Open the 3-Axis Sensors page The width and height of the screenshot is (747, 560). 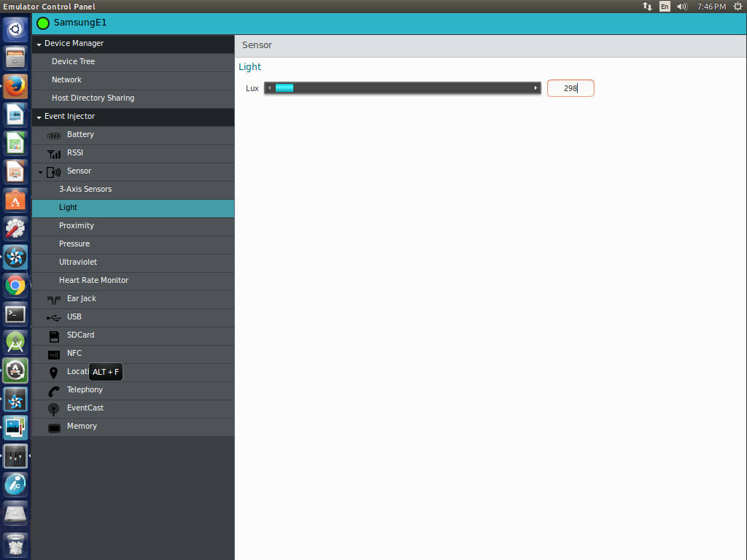point(85,190)
